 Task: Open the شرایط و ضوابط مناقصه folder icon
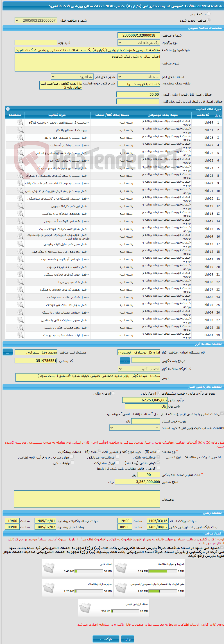coord(121,568)
